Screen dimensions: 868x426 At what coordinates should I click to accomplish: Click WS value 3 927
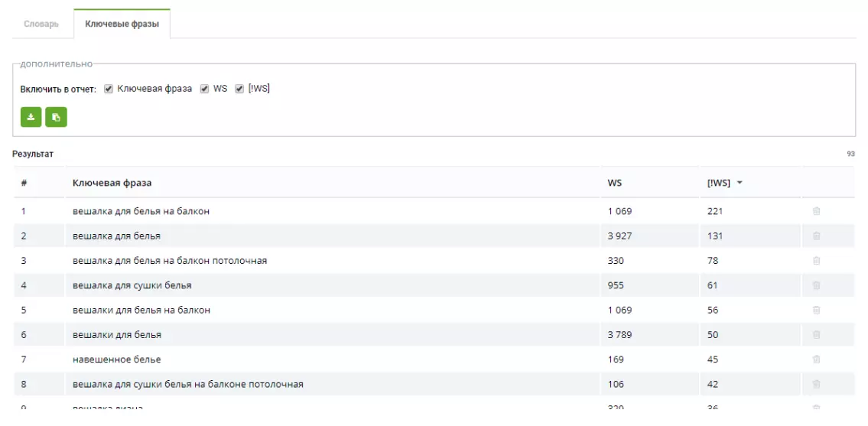click(619, 236)
